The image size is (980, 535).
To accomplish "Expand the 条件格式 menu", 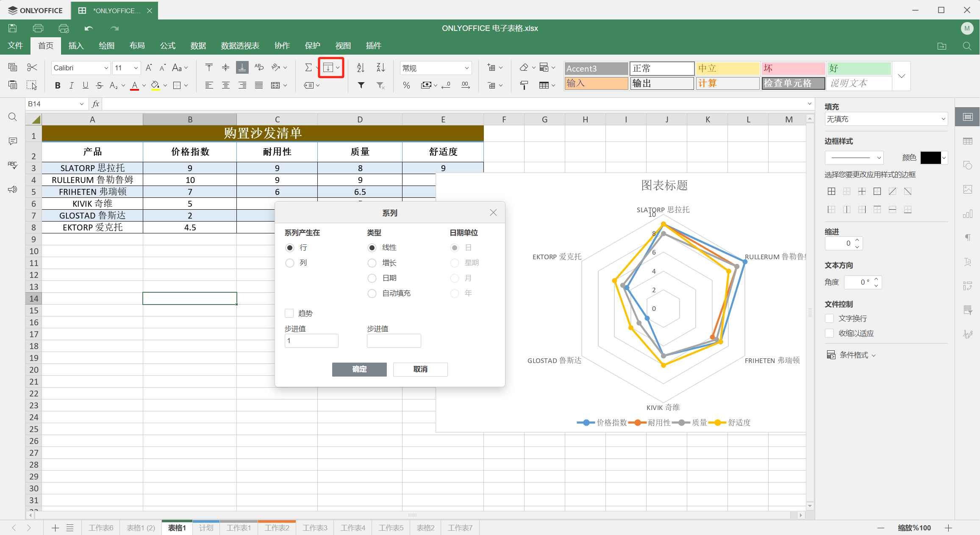I will [851, 355].
